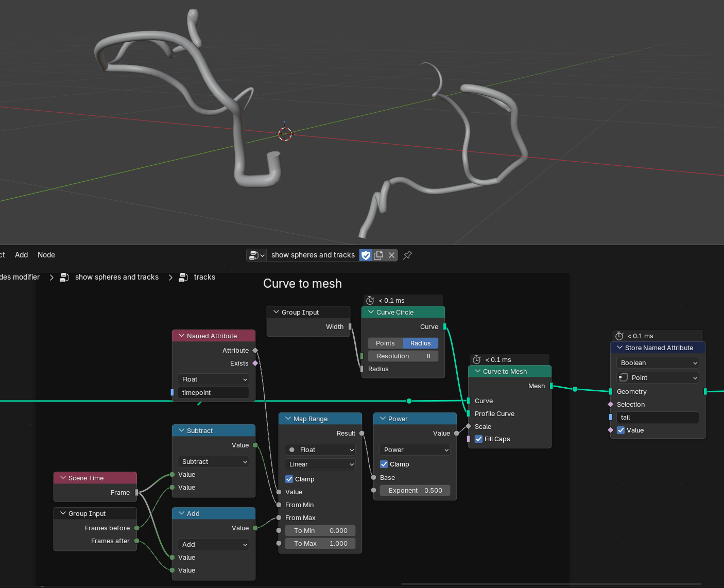
Task: Open the Node menu
Action: coord(46,255)
